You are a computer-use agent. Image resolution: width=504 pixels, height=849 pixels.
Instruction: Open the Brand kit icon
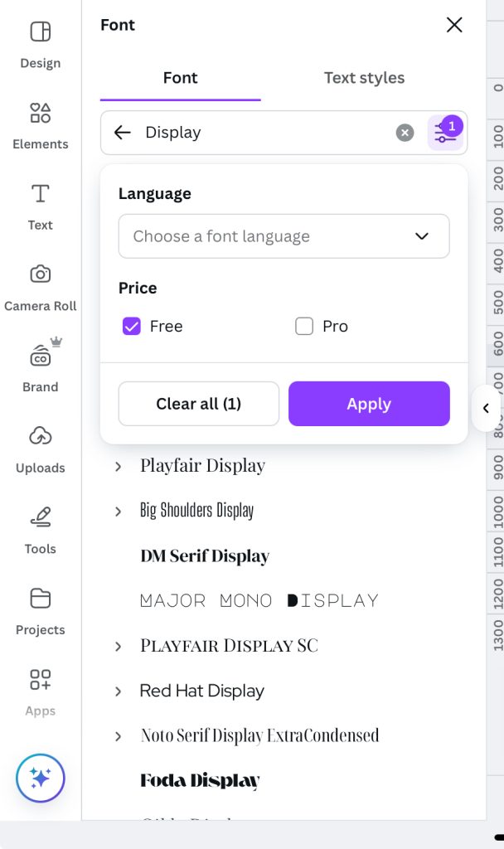click(x=40, y=356)
